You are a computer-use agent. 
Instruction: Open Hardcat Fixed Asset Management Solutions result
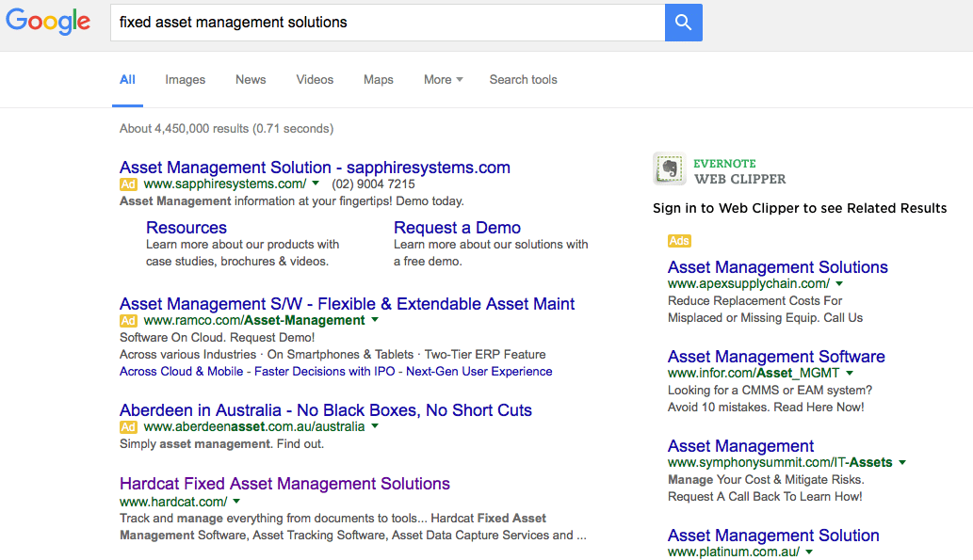tap(284, 484)
